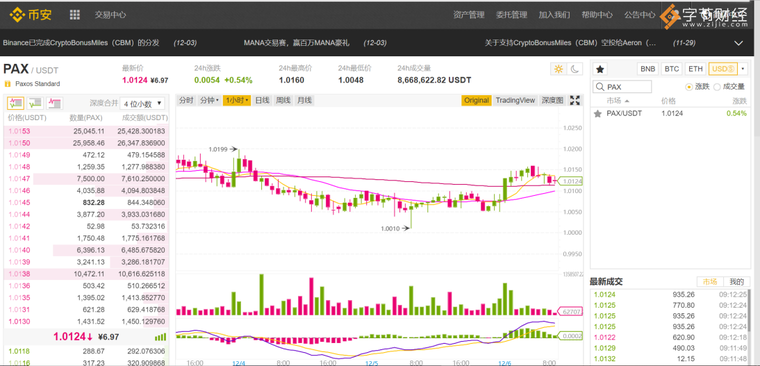Click ask price 1.0140 row
Screen dimensions: 760x366
(x=86, y=250)
